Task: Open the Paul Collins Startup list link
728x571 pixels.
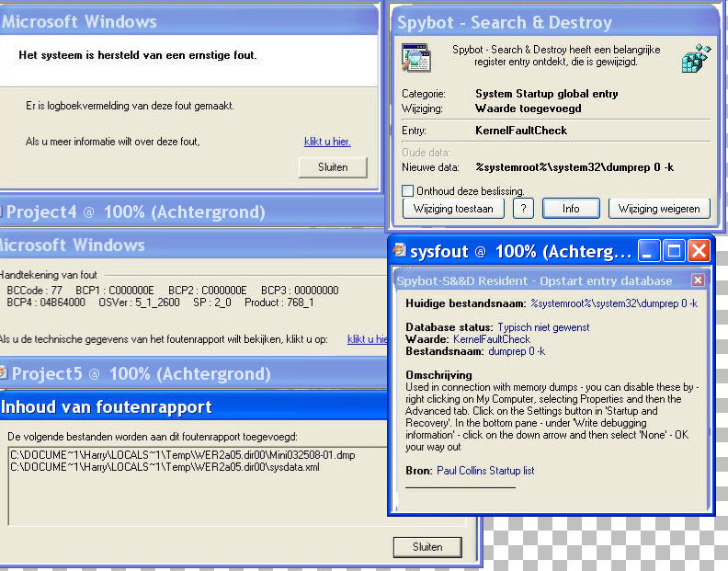Action: pyautogui.click(x=485, y=471)
